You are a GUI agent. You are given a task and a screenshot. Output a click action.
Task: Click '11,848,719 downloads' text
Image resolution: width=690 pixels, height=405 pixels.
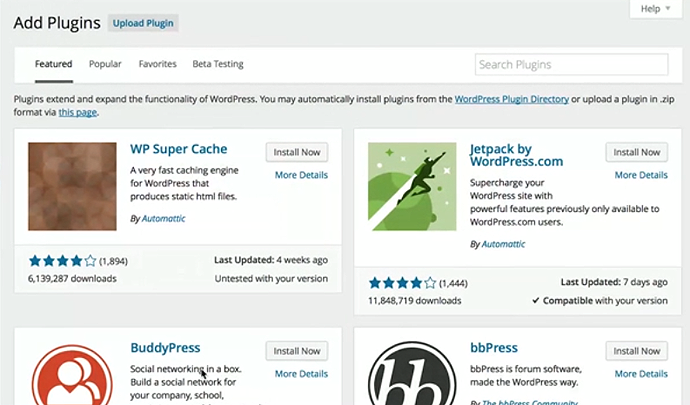click(x=415, y=301)
